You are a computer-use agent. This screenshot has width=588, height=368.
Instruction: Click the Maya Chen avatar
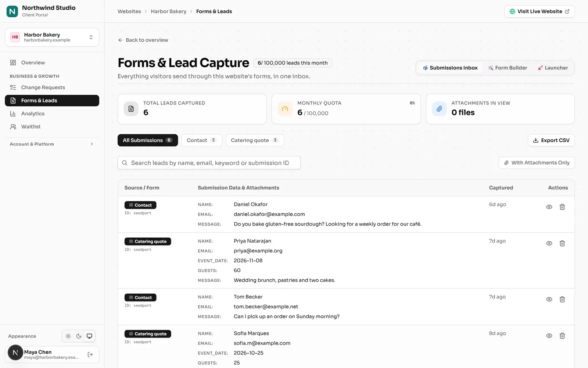(15, 353)
